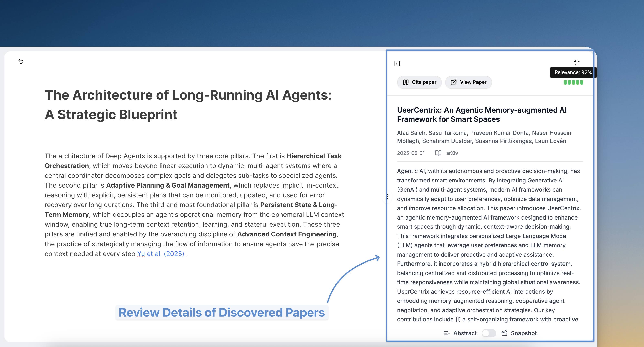Click the minimize panel corners icon
This screenshot has width=644, height=347.
pyautogui.click(x=577, y=63)
